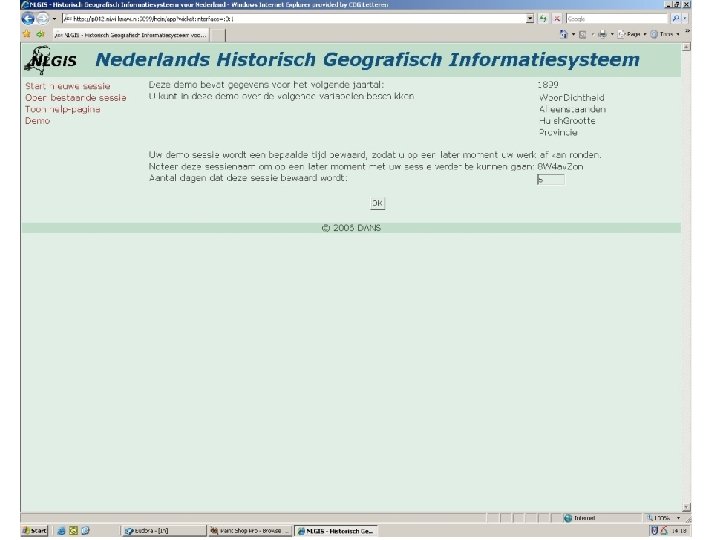720x540 pixels.
Task: Switch to the NLGIS taskbar window
Action: pos(336,531)
